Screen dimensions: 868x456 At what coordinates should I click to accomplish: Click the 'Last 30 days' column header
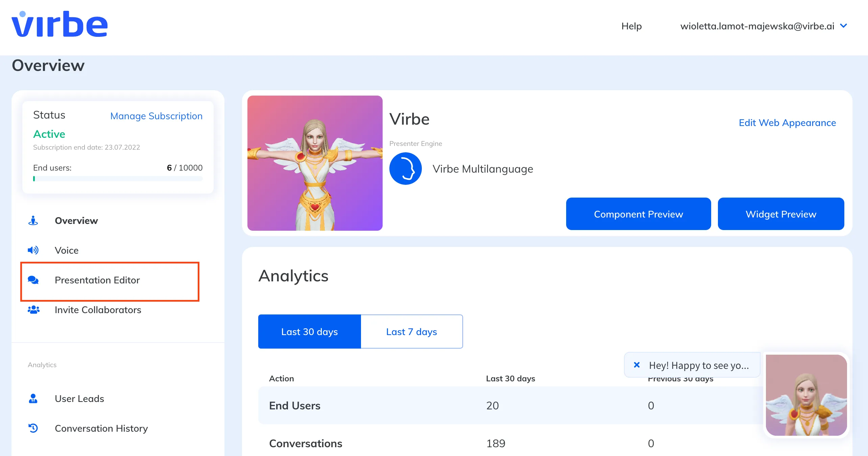510,378
